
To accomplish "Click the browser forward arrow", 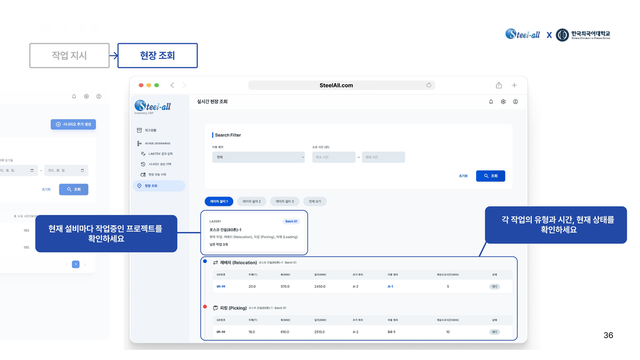I will tap(184, 85).
